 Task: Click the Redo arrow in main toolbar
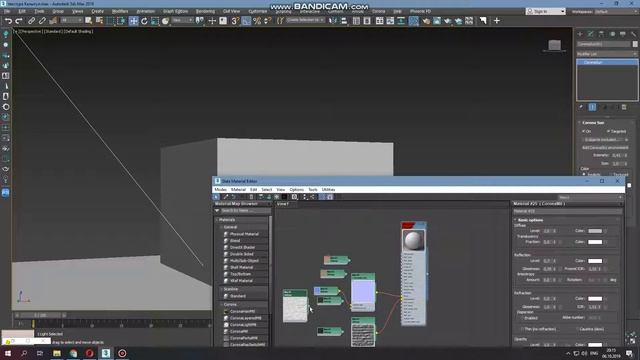click(x=19, y=21)
